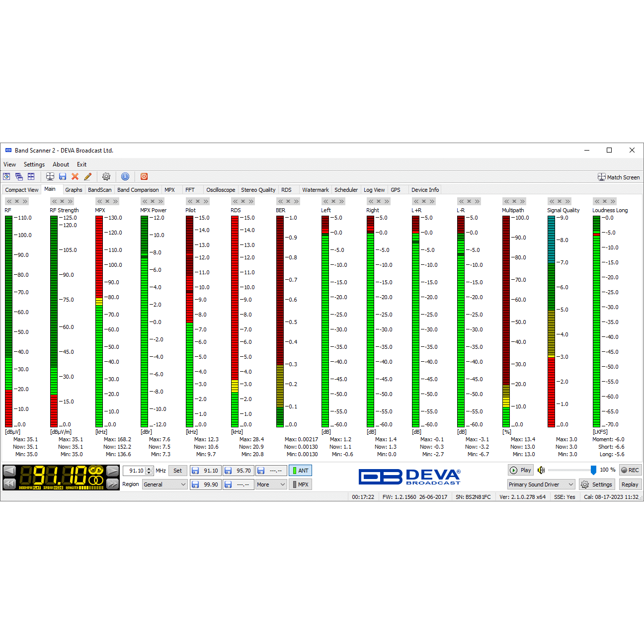
Task: Open the Primary Sound Driver dropdown
Action: pos(541,484)
